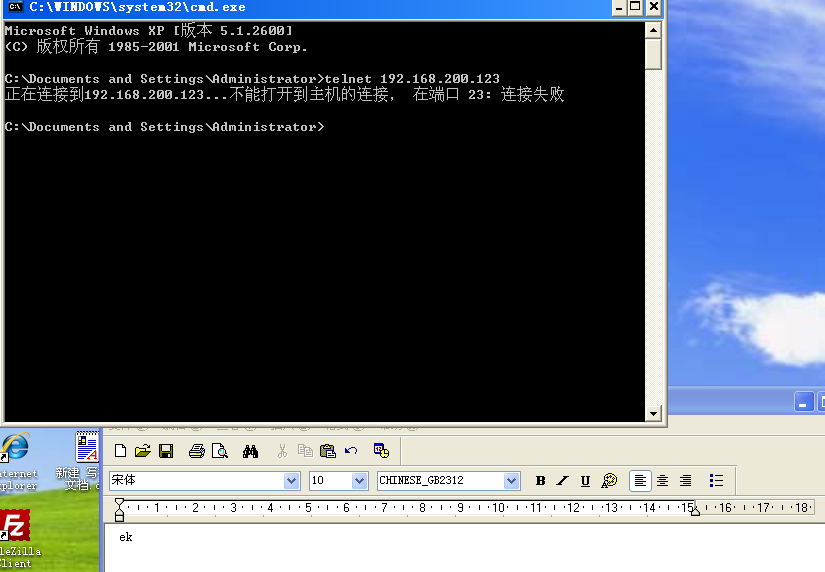The height and width of the screenshot is (572, 825).
Task: Minimize the cmd.exe window
Action: 619,7
